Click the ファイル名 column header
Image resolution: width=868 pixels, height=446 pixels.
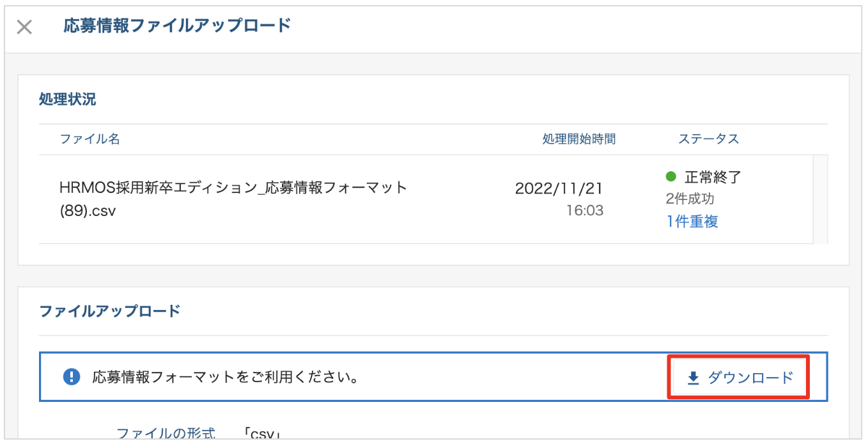tap(89, 139)
